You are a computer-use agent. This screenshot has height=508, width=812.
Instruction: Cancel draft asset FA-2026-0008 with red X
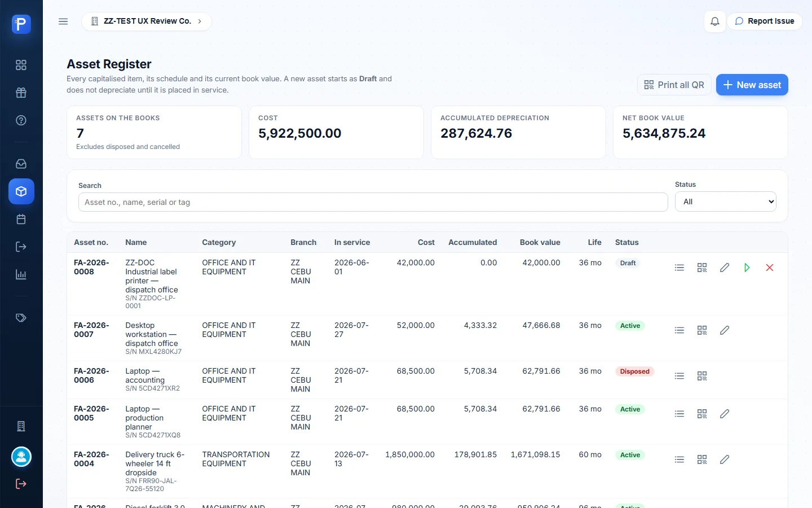770,268
